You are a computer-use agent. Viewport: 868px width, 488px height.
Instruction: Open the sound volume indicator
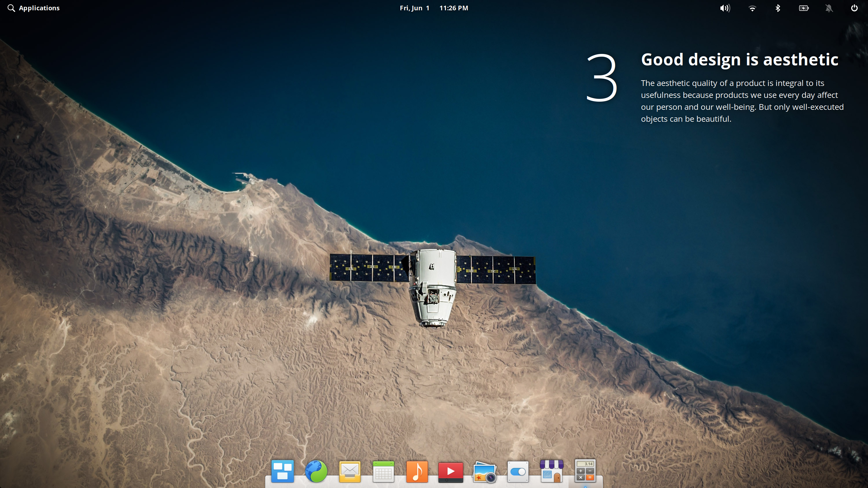(x=725, y=8)
